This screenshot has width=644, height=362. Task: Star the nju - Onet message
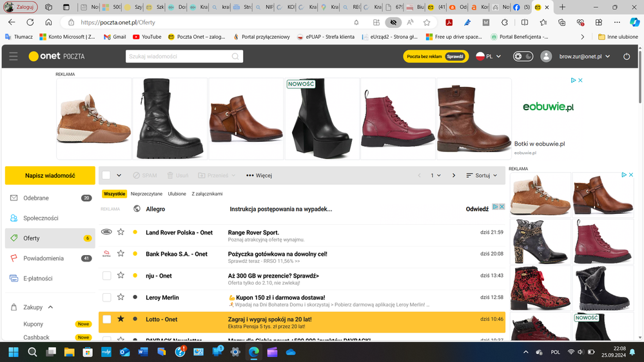pyautogui.click(x=121, y=276)
